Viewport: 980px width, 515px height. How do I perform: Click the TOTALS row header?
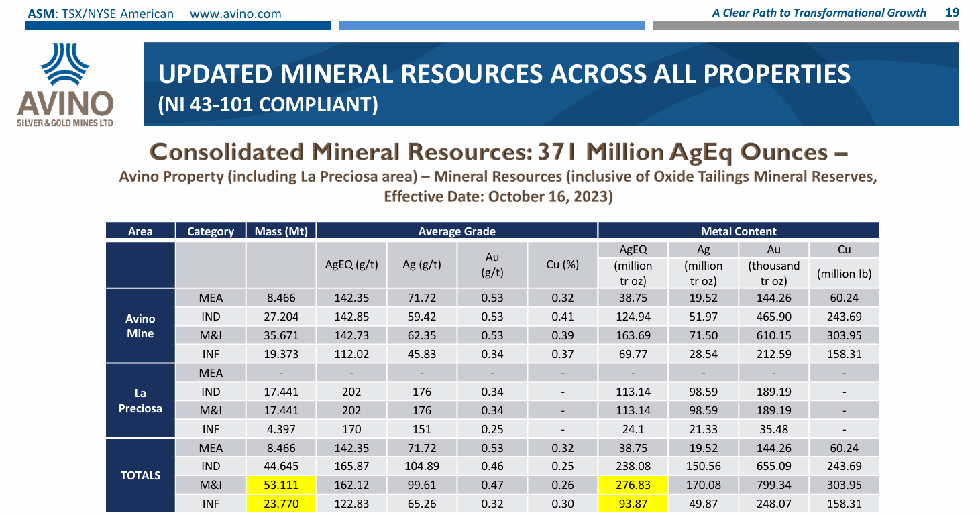[140, 475]
